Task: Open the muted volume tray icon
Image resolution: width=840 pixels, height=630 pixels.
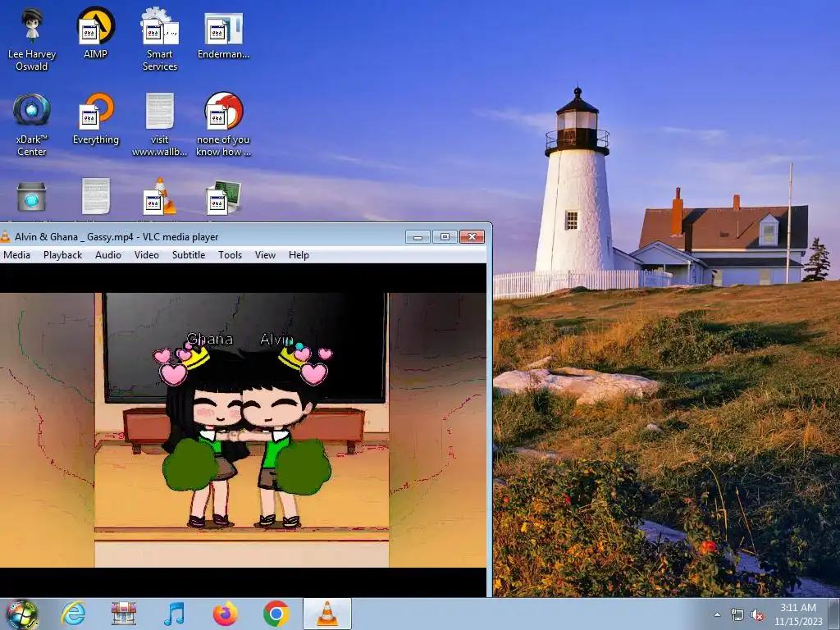Action: coord(757,615)
